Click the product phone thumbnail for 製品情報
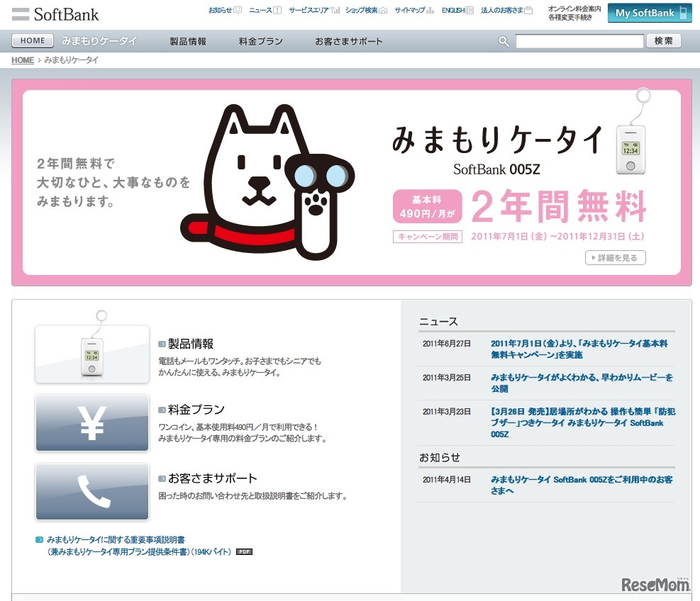 92,354
